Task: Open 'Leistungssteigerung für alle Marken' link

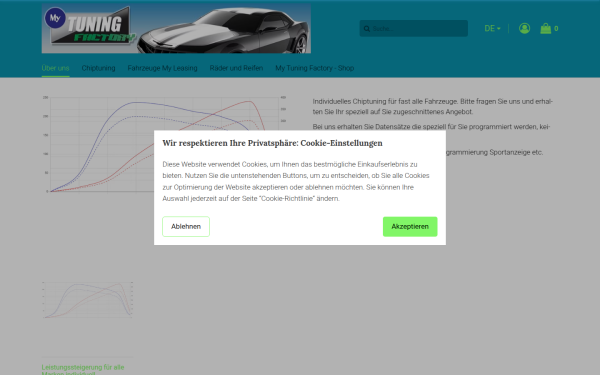Action: point(83,370)
